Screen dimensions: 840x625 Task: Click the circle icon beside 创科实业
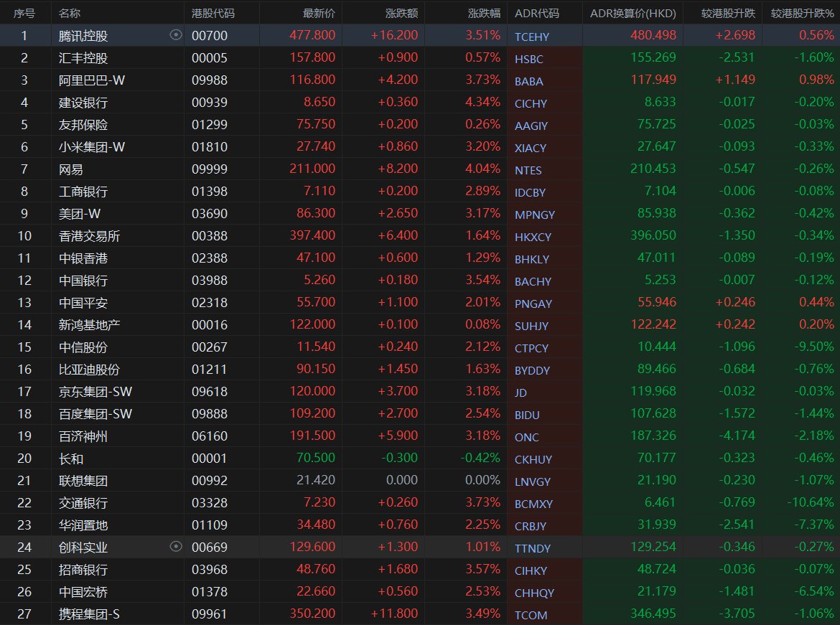[x=176, y=547]
